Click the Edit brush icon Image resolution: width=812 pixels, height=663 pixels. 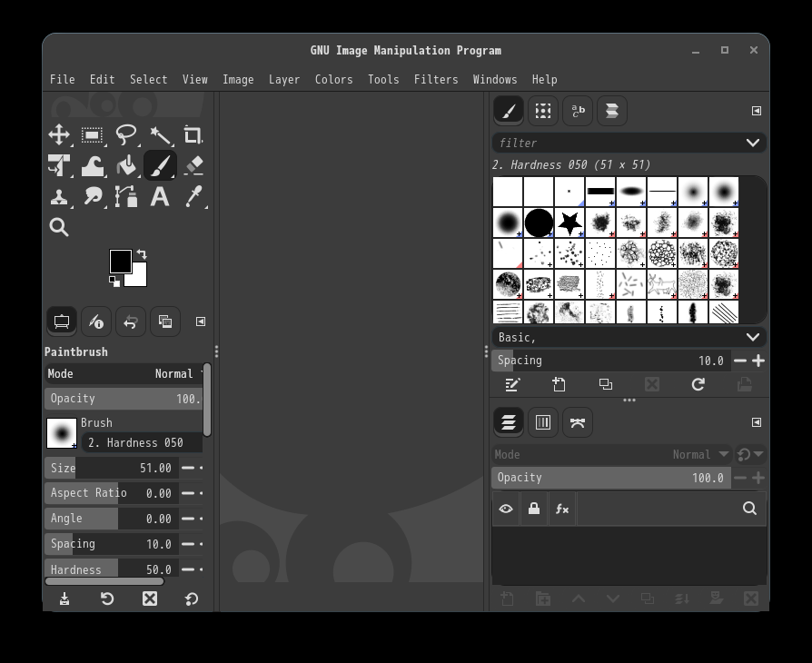[x=512, y=384]
